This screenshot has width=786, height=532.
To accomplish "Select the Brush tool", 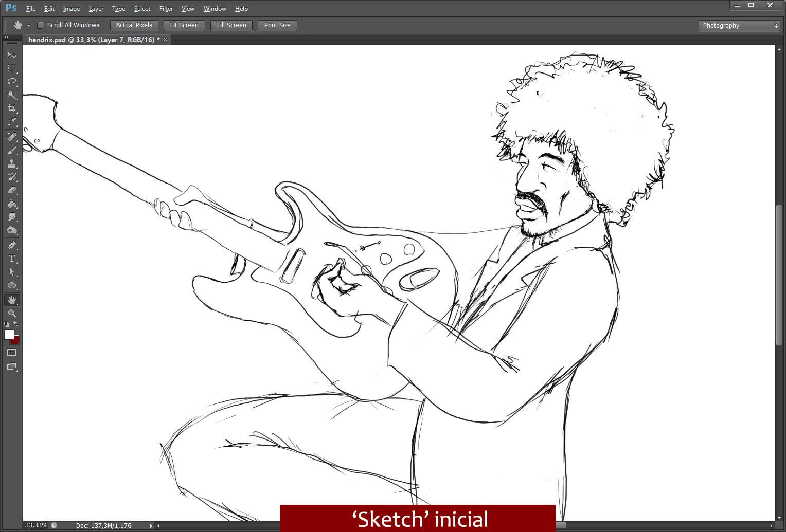I will (12, 150).
